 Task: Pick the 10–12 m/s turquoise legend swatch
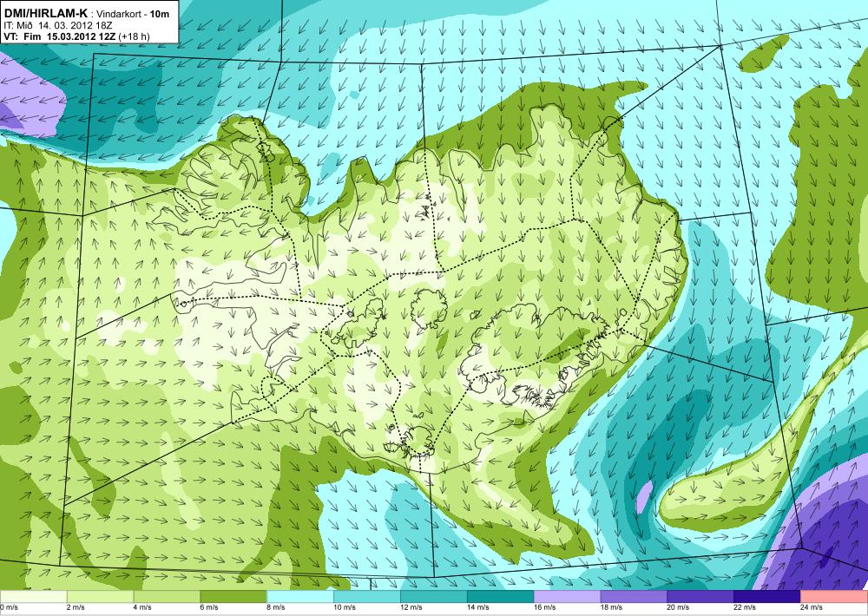point(367,597)
